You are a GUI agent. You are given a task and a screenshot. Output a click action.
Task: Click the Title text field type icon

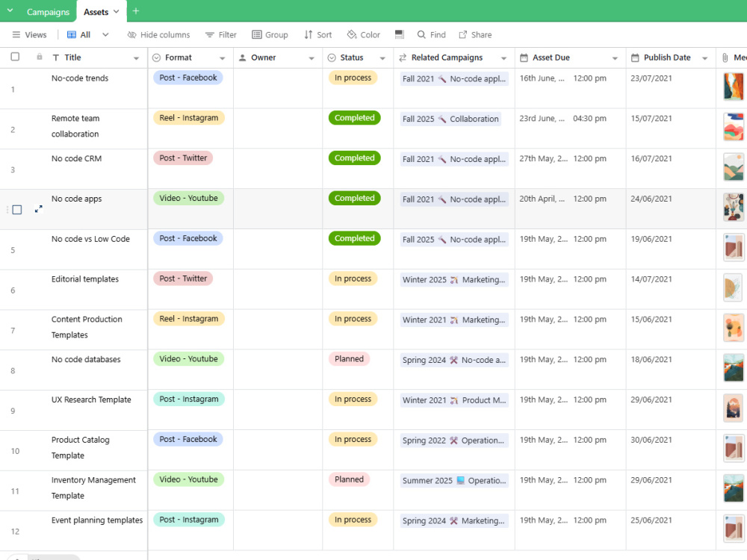click(56, 57)
